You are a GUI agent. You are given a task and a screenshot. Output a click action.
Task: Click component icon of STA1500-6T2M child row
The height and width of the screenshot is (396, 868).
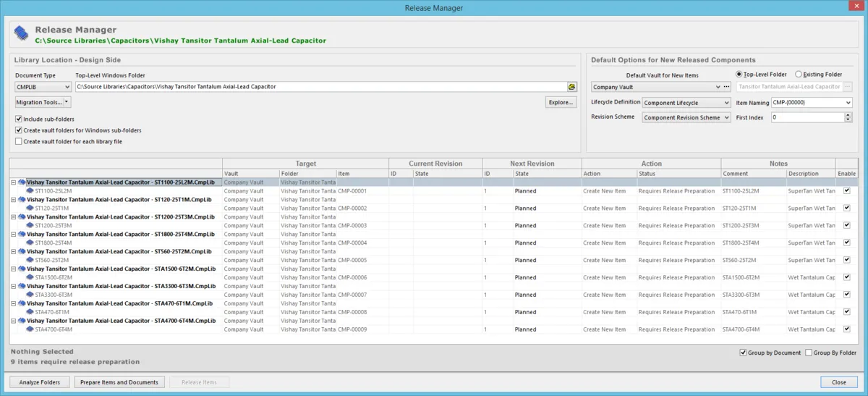coord(30,278)
